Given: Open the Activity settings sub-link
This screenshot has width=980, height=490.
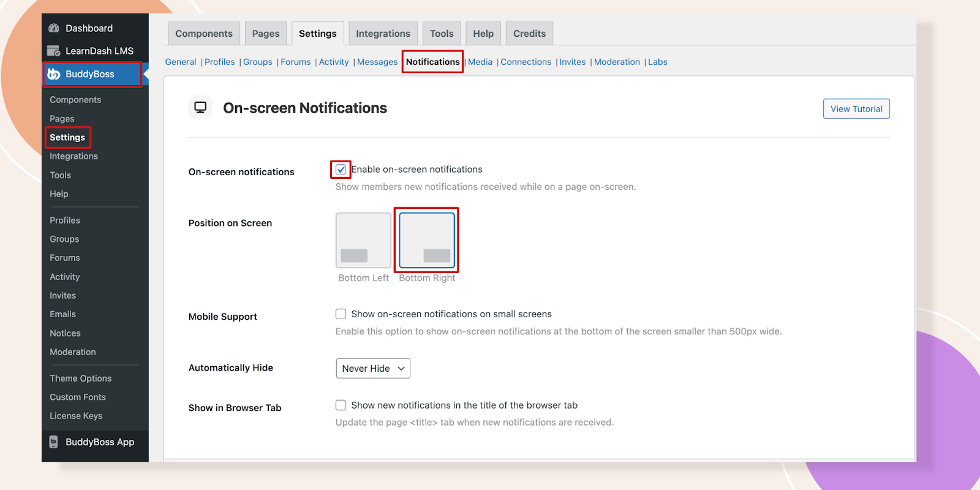Looking at the screenshot, I should (334, 62).
